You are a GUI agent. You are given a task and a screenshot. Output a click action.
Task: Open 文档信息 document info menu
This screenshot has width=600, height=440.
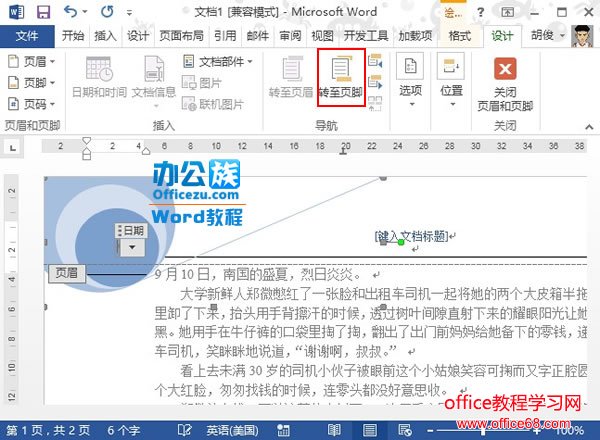(154, 80)
